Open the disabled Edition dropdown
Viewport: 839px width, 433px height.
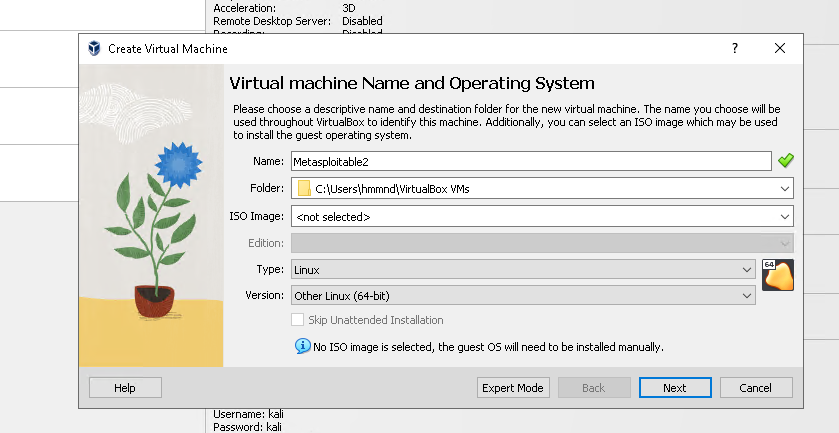tap(542, 243)
